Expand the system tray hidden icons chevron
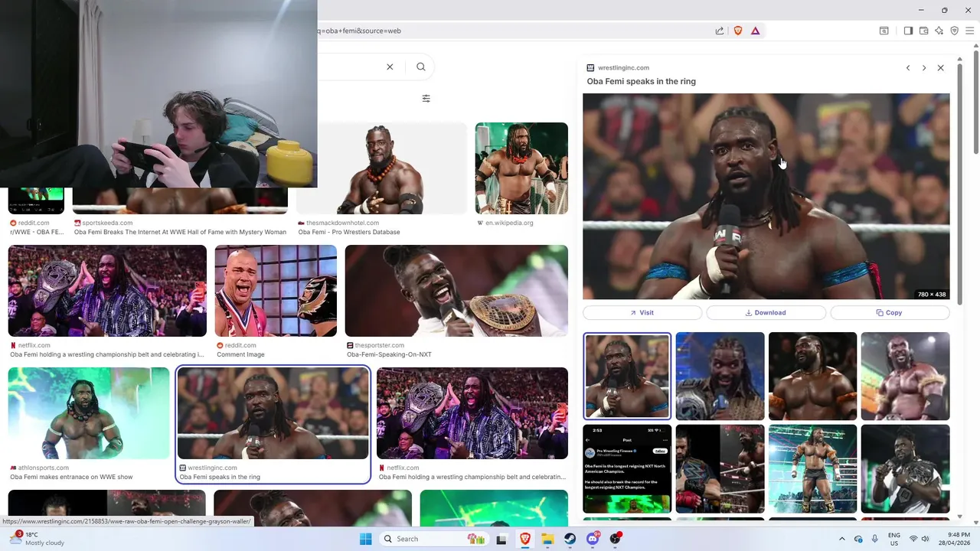The height and width of the screenshot is (551, 980). tap(842, 539)
